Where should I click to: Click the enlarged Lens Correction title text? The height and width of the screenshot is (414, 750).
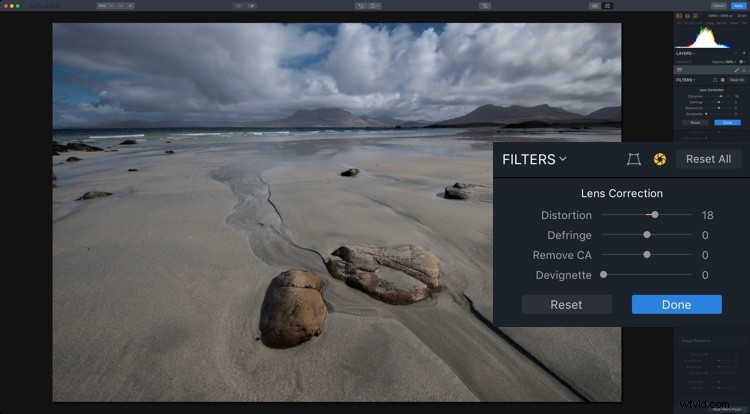point(622,193)
